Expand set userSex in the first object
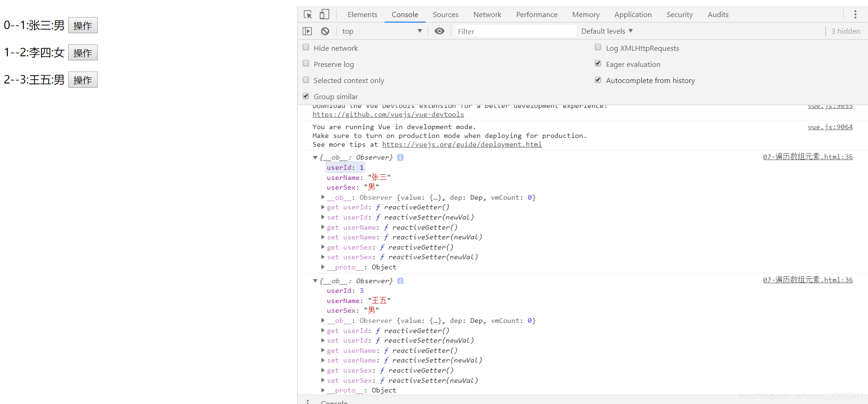 [323, 257]
